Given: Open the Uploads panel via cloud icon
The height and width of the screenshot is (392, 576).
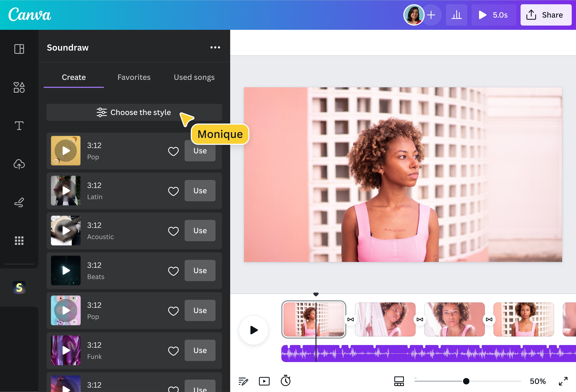Looking at the screenshot, I should pos(19,164).
